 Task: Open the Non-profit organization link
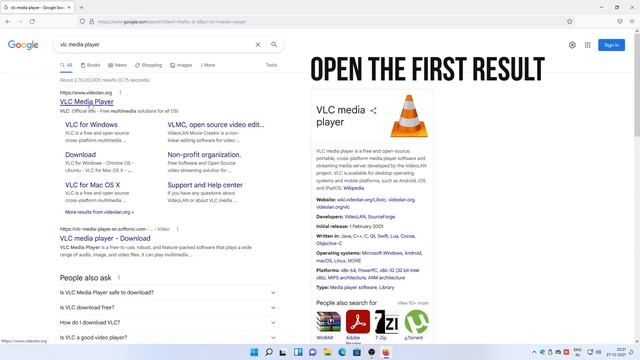click(x=204, y=155)
